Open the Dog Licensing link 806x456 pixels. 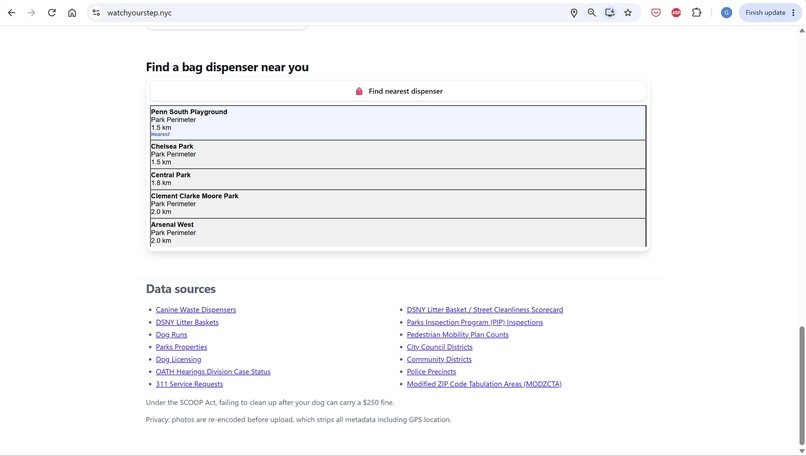(x=178, y=359)
